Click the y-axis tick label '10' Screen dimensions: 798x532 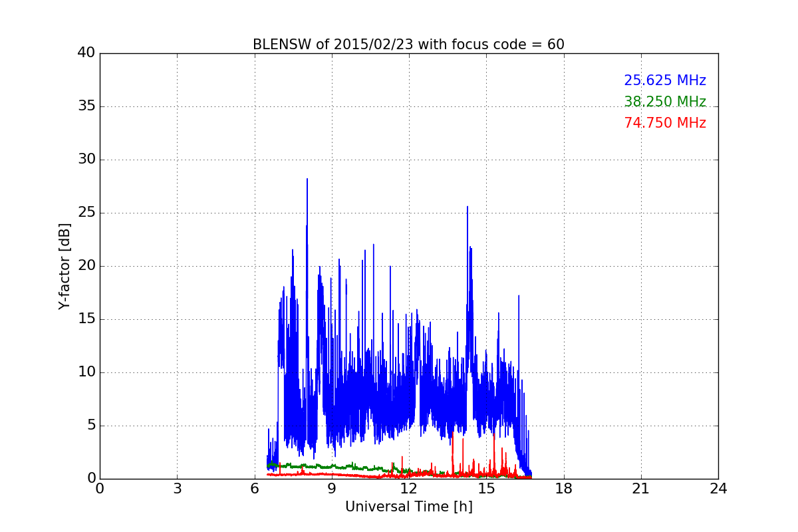click(x=86, y=372)
